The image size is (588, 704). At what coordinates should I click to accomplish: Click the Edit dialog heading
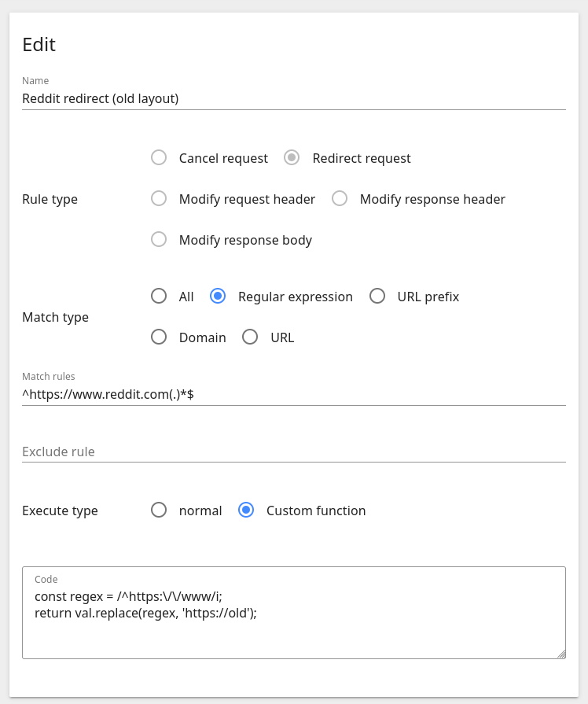[39, 45]
